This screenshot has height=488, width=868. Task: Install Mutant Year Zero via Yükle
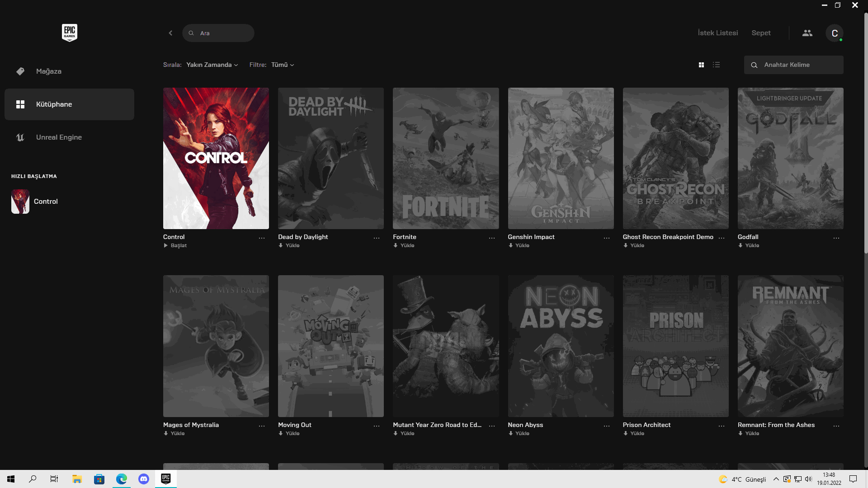click(404, 434)
